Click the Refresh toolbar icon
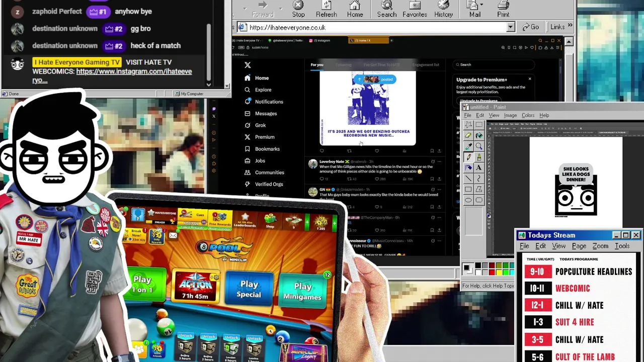Screen dimensions: 644x362 326,9
